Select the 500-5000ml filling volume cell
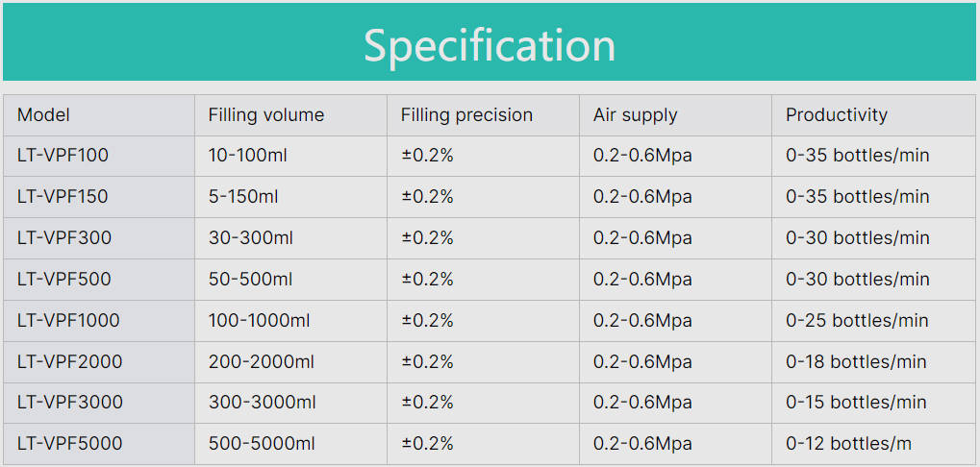The image size is (980, 467). tap(262, 444)
